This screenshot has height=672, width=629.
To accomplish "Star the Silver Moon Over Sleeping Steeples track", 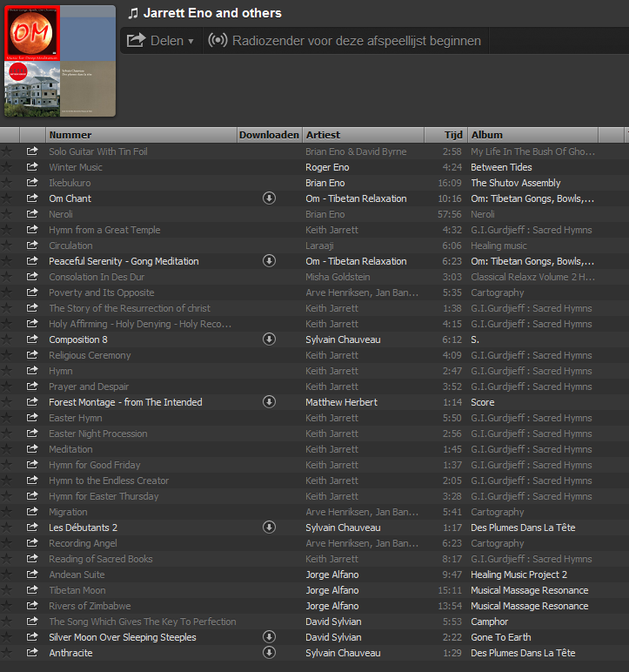I will pyautogui.click(x=8, y=637).
